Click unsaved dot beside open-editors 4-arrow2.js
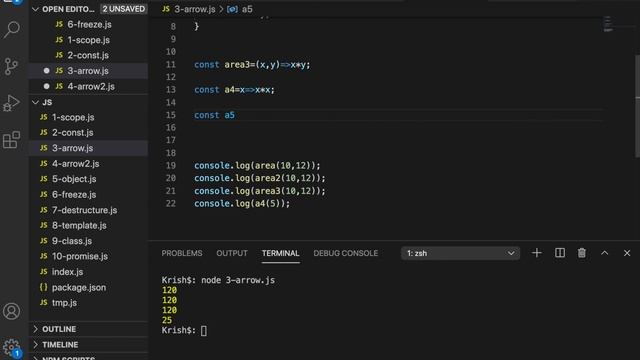Image resolution: width=640 pixels, height=360 pixels. [47, 87]
